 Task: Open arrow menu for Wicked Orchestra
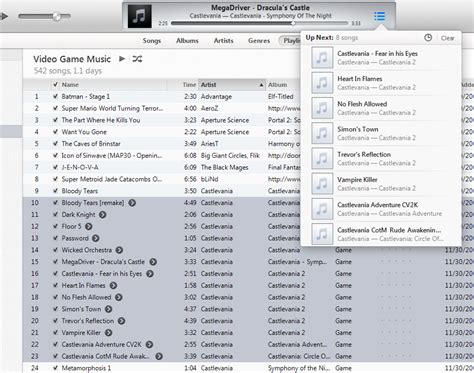pyautogui.click(x=119, y=250)
